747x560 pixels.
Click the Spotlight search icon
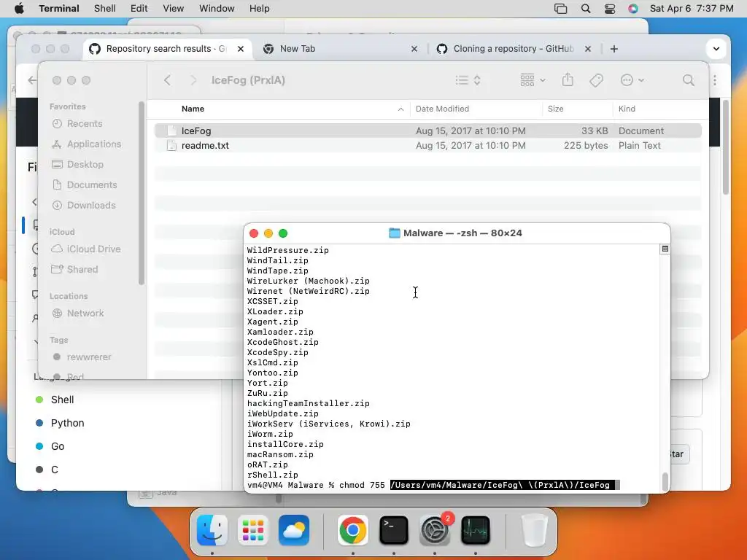click(x=586, y=9)
